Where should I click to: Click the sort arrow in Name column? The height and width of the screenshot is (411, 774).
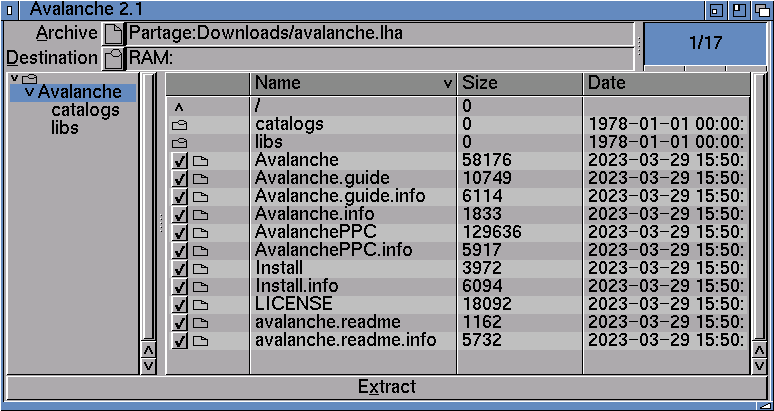[x=447, y=84]
